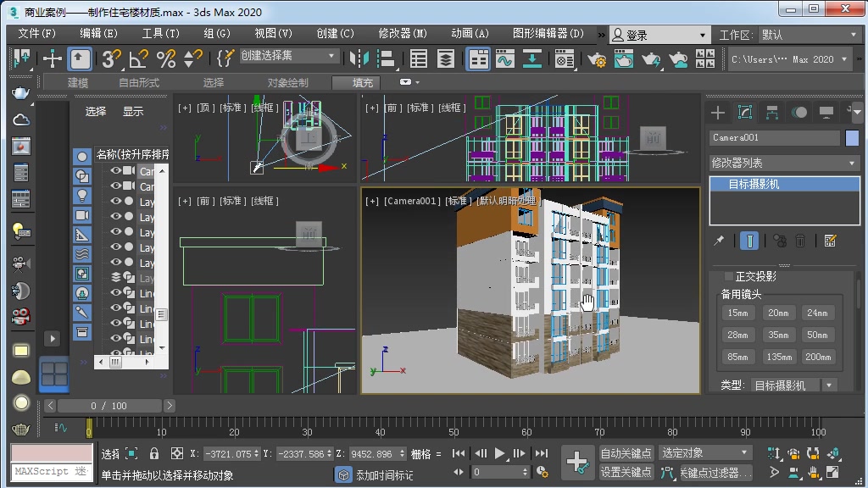Screen dimensions: 868x488
Task: Select the Cameras filter icon in Scene Explorer
Action: (x=81, y=215)
